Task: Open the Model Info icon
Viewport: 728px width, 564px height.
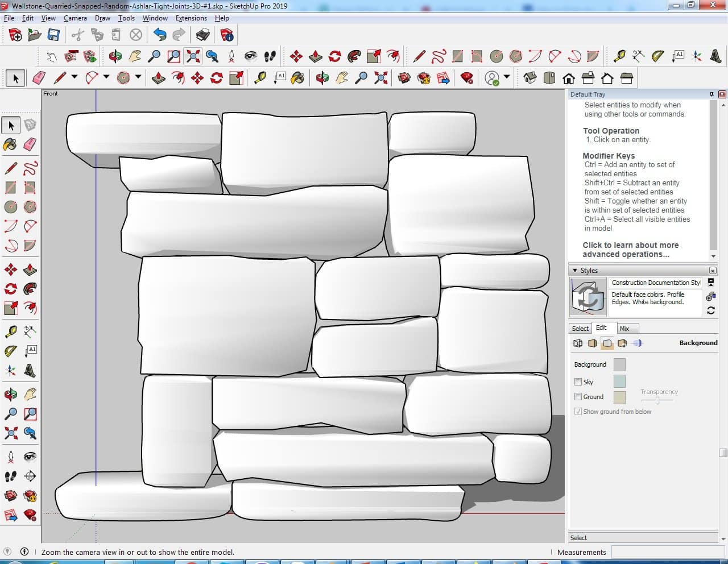Action: tap(227, 35)
